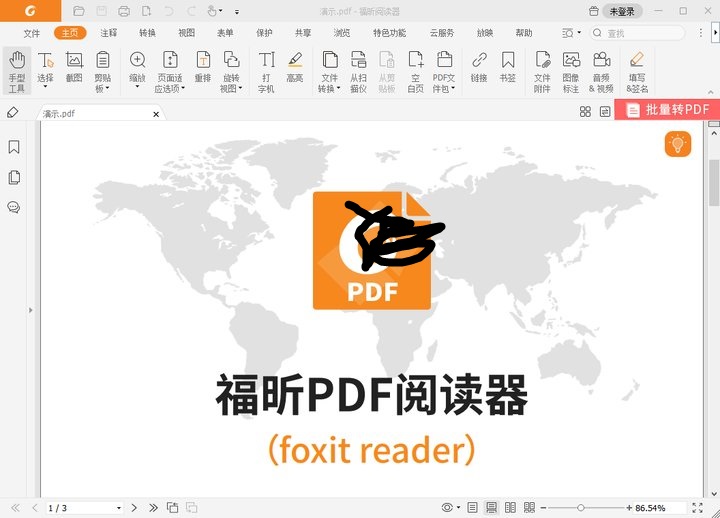Expand the left navigation panel arrow

coord(31,310)
